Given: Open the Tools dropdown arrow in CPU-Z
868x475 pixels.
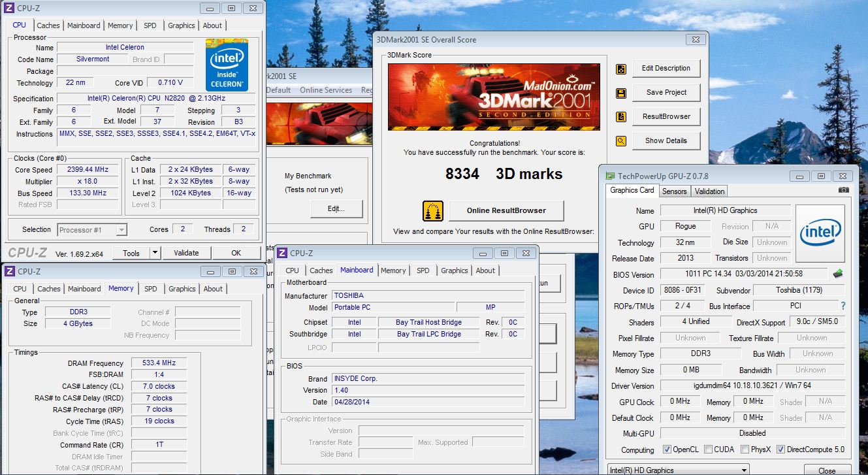Looking at the screenshot, I should coord(155,253).
